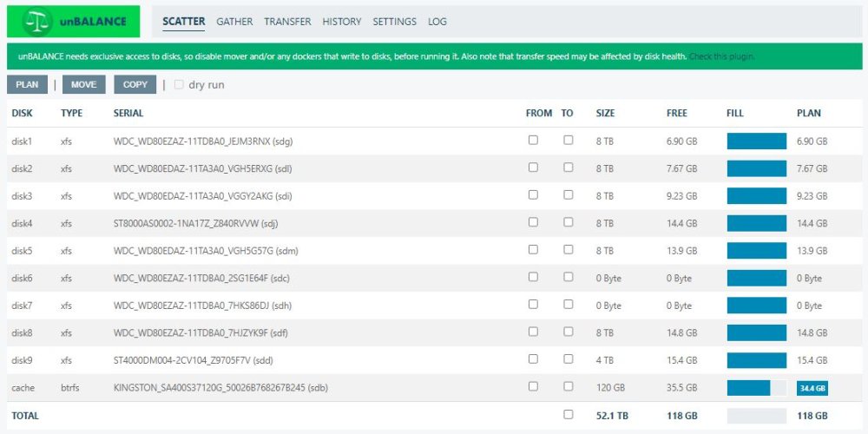This screenshot has height=434, width=868.
Task: Go to the TRANSFER tab
Action: click(x=287, y=22)
